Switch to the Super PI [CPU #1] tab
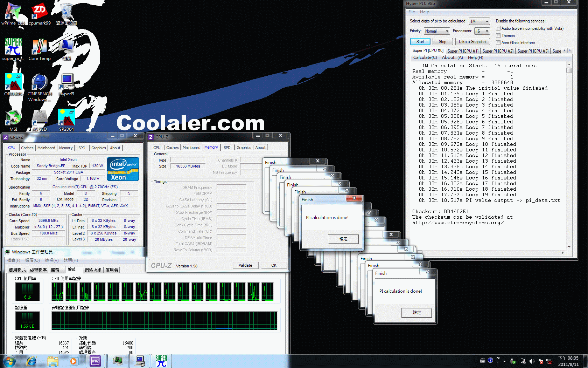588x368 pixels. [x=463, y=51]
